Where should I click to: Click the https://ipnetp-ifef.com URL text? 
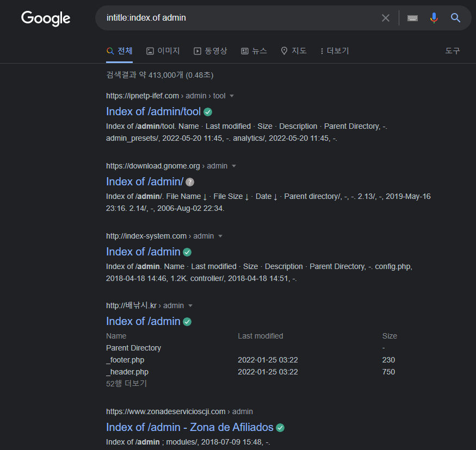point(143,96)
